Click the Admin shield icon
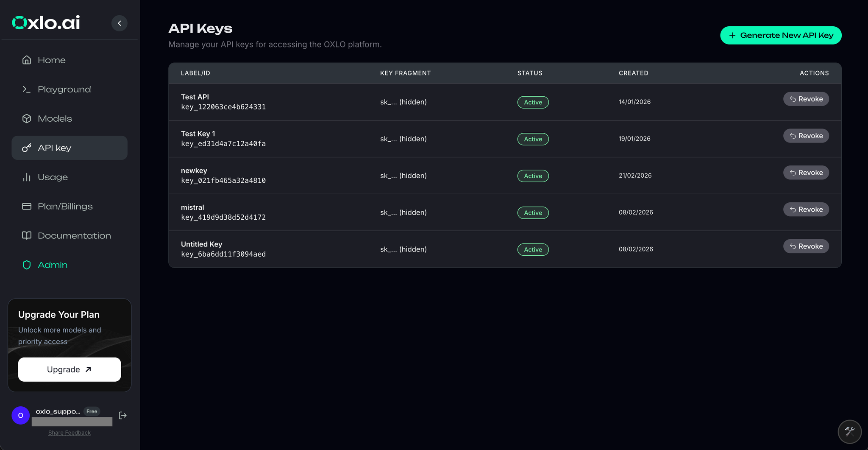868x450 pixels. pyautogui.click(x=27, y=265)
